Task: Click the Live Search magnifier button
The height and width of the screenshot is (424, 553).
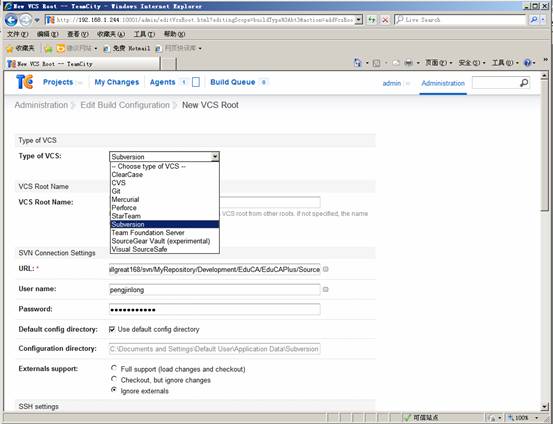Action: pos(534,20)
